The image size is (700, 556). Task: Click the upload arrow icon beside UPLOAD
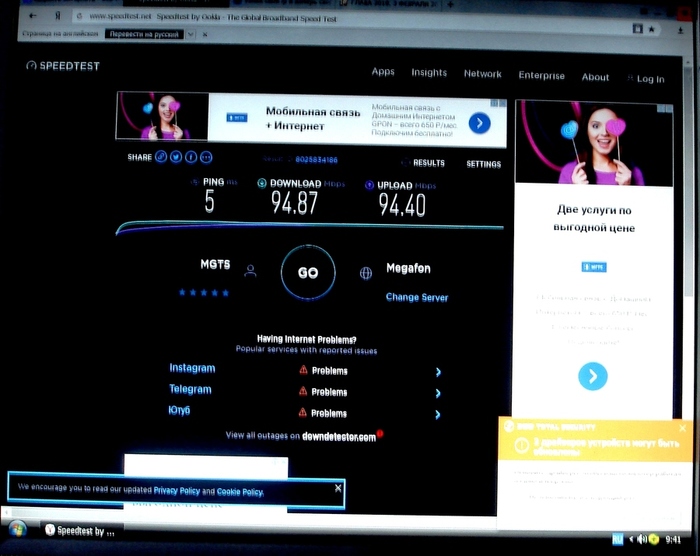click(370, 185)
